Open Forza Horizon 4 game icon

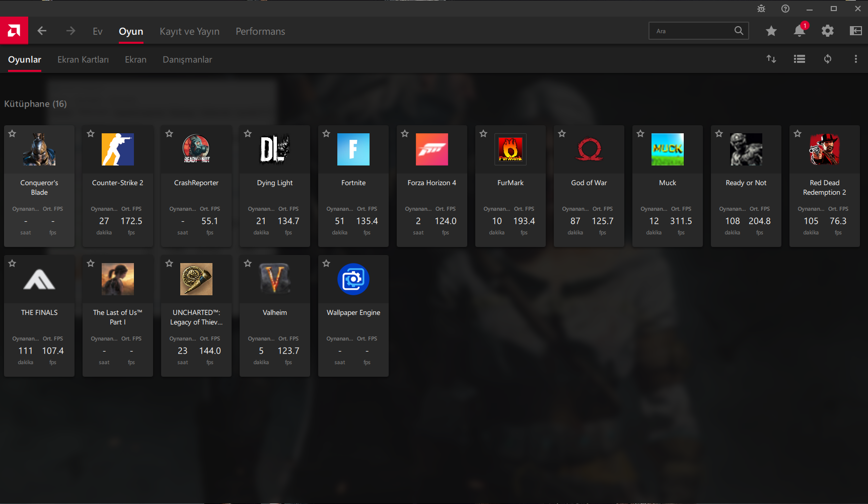(x=432, y=149)
